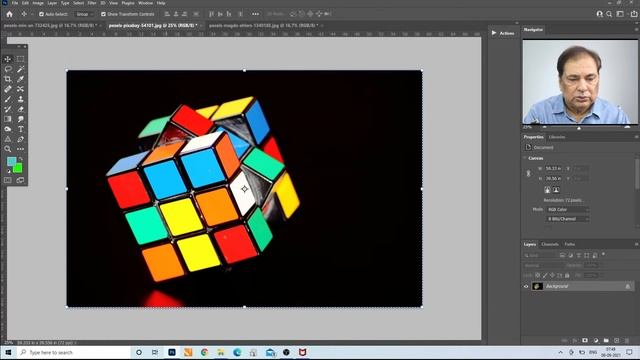Switch to the Libraries tab
This screenshot has height=360, width=640.
pyautogui.click(x=557, y=137)
